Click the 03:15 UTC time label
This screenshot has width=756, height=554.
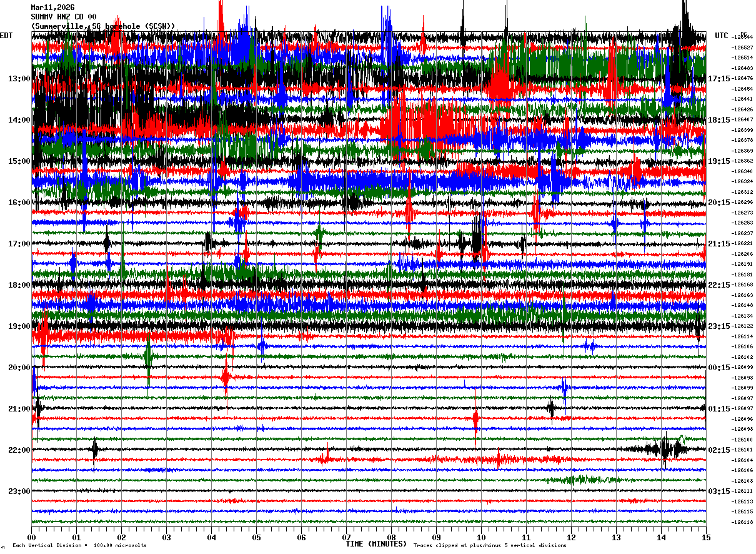pyautogui.click(x=719, y=491)
